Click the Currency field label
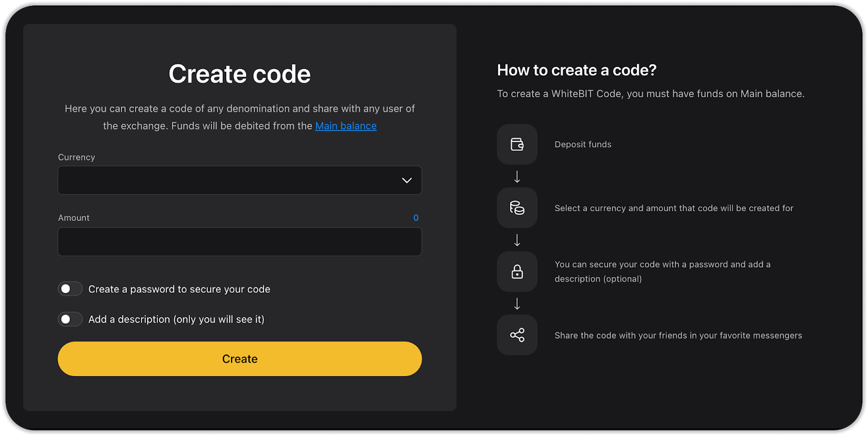 click(76, 157)
